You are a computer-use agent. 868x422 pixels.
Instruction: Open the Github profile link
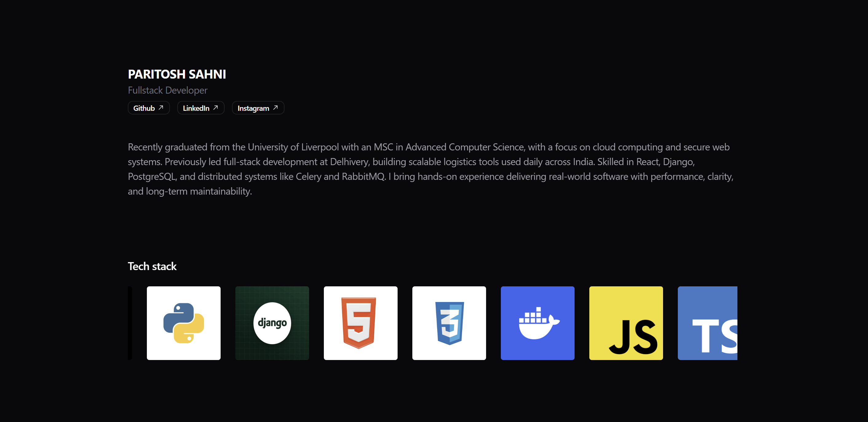[149, 108]
